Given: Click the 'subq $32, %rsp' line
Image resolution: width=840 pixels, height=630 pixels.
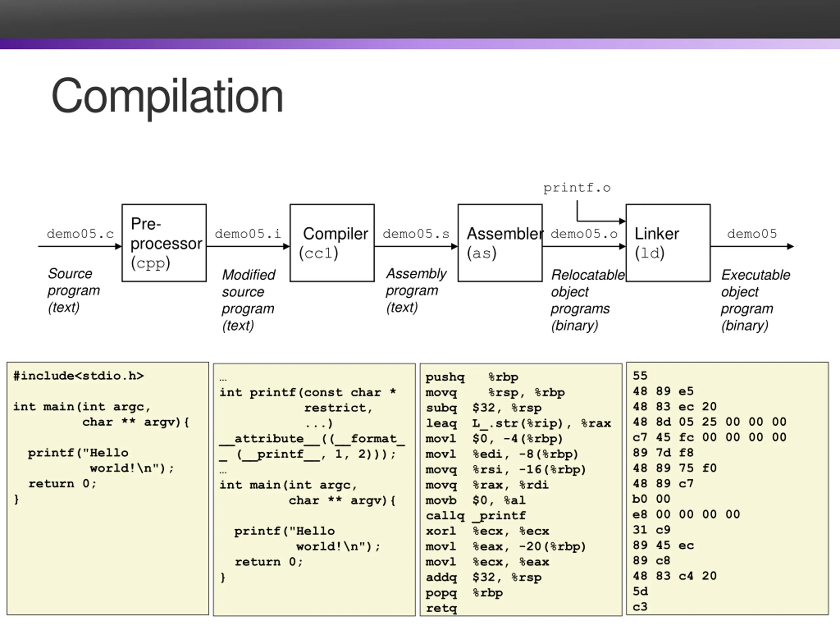Looking at the screenshot, I should [483, 408].
